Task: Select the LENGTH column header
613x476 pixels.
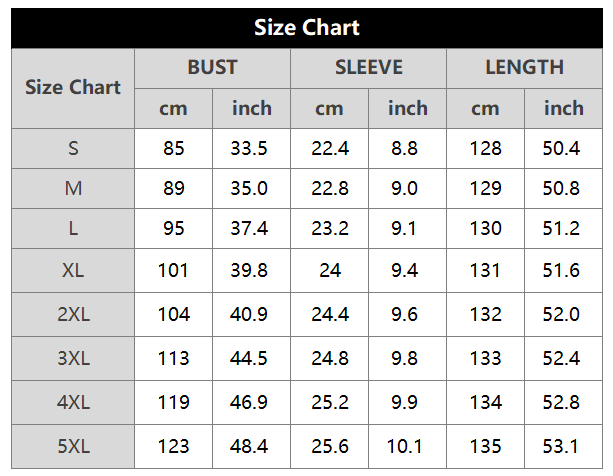Action: [x=524, y=67]
